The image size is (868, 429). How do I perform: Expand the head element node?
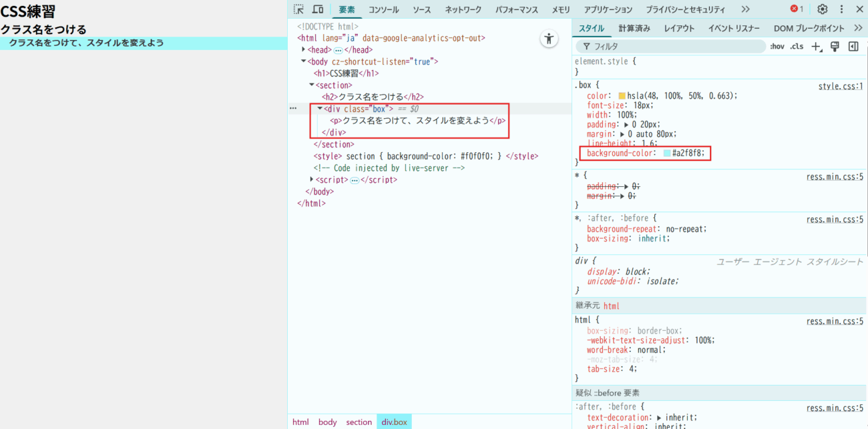304,49
